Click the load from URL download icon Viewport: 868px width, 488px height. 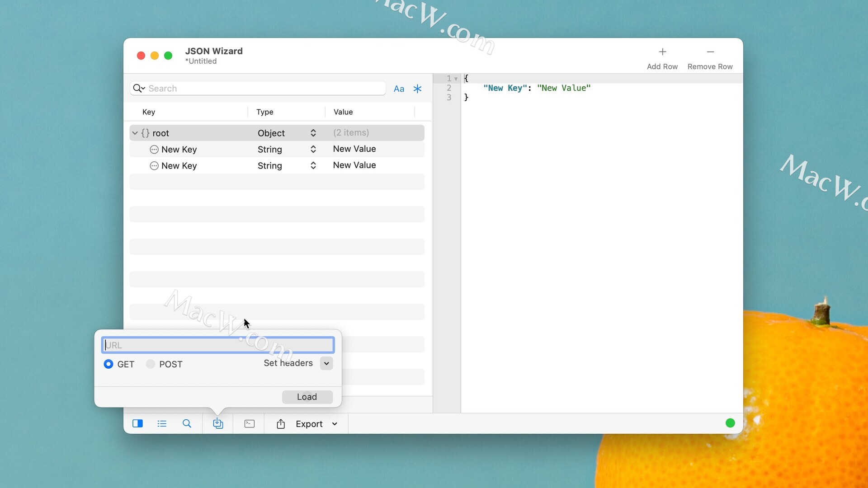(218, 423)
